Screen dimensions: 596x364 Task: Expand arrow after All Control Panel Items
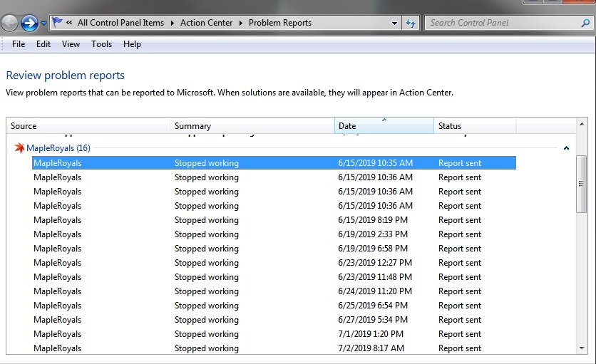[x=173, y=24]
